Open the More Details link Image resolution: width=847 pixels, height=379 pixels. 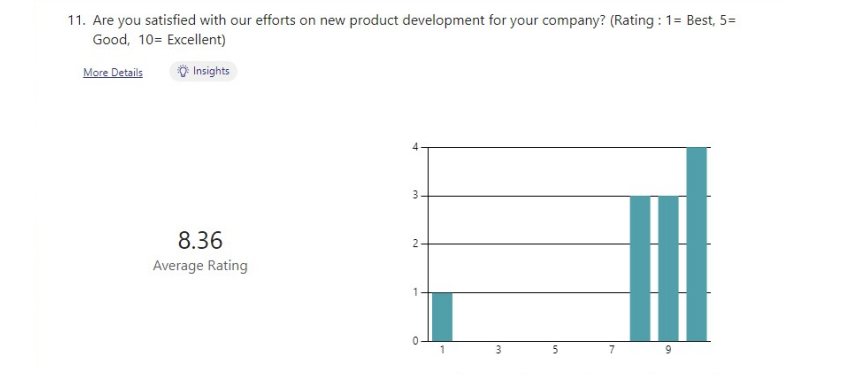(113, 72)
